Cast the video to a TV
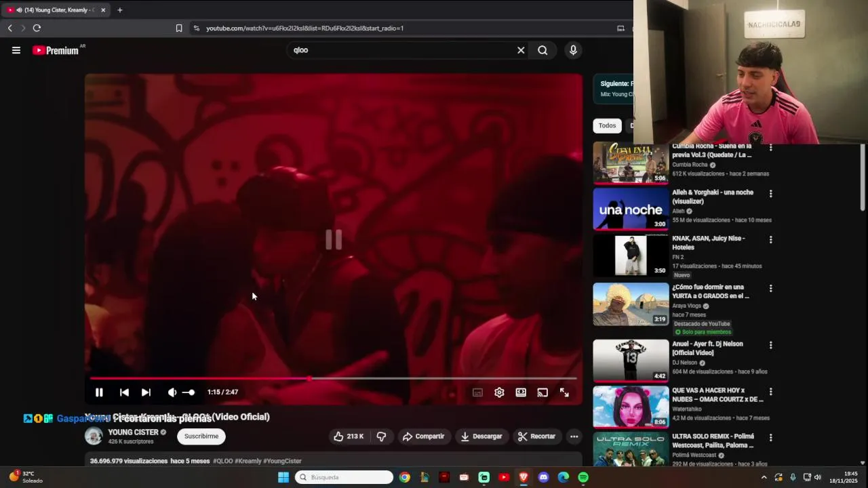This screenshot has width=868, height=488. point(542,392)
